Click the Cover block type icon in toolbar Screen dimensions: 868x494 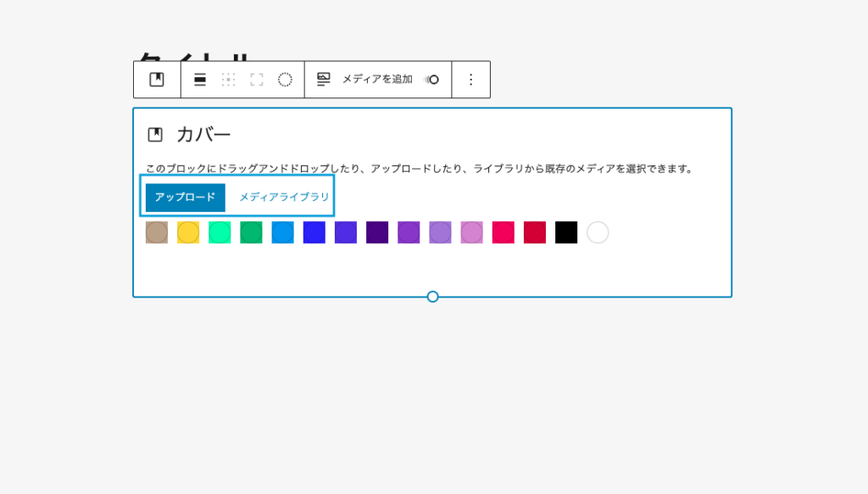click(157, 80)
